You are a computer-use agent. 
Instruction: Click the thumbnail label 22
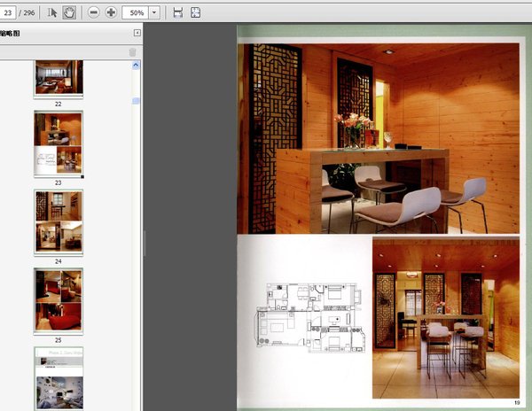[59, 104]
